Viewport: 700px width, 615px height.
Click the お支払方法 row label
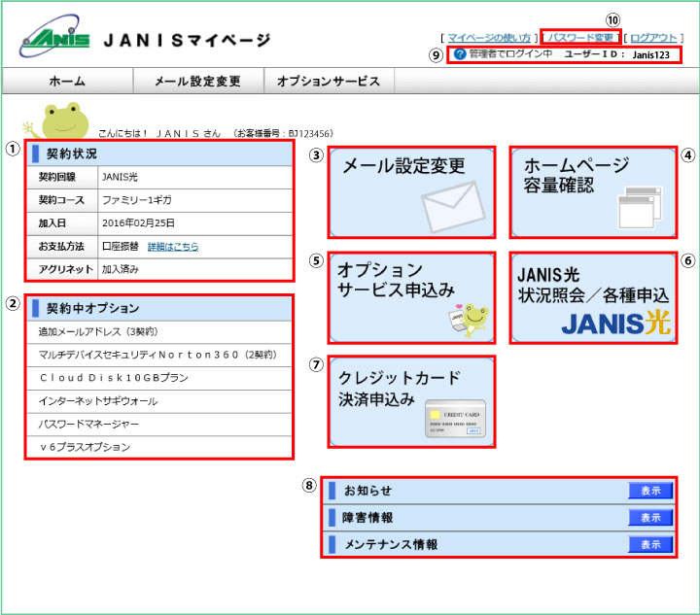[61, 246]
